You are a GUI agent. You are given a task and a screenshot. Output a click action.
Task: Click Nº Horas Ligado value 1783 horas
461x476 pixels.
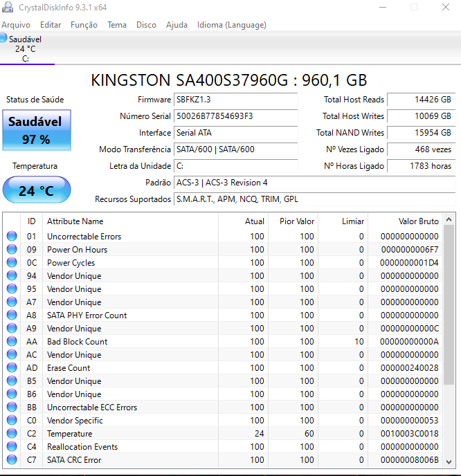click(x=422, y=166)
